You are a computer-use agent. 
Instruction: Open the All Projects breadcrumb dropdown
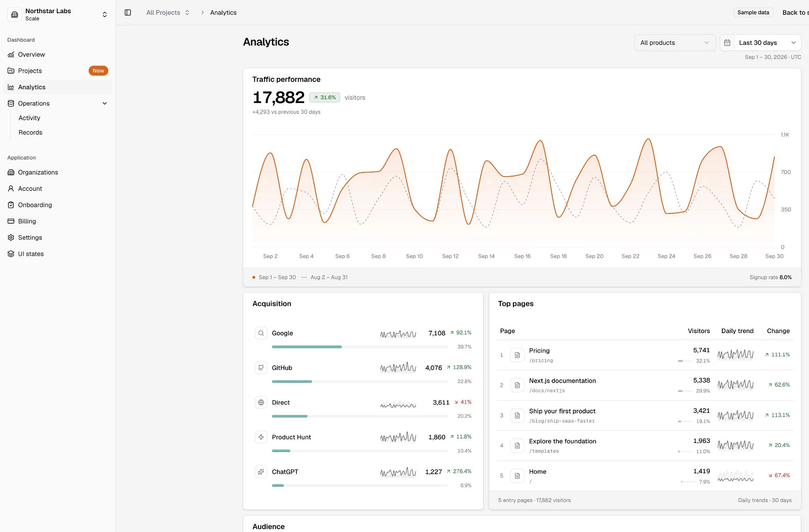pyautogui.click(x=167, y=12)
